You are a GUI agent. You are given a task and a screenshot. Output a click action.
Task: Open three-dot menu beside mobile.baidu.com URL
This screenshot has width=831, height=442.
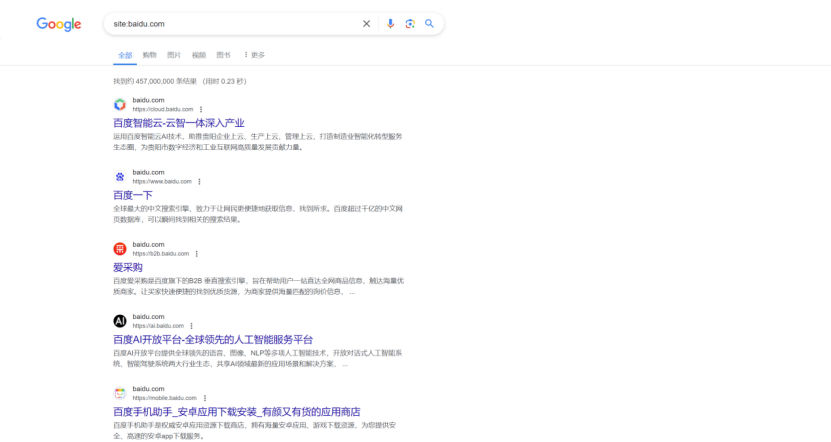(x=205, y=398)
